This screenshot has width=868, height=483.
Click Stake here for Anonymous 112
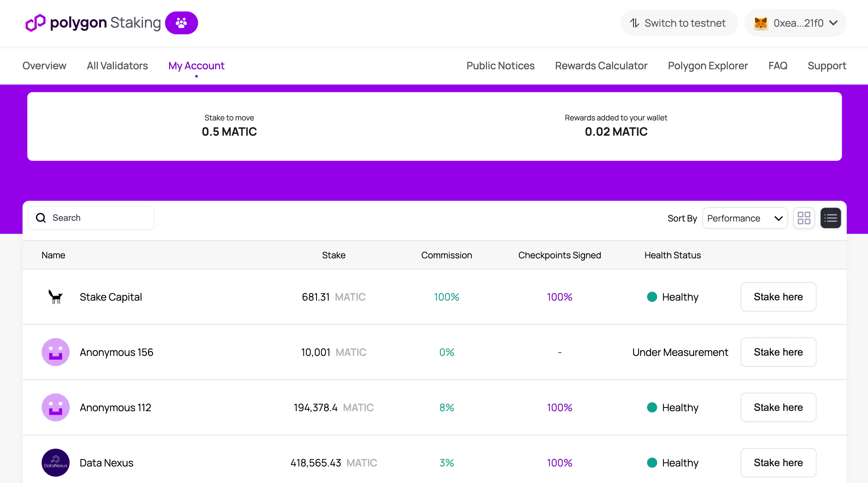(778, 407)
